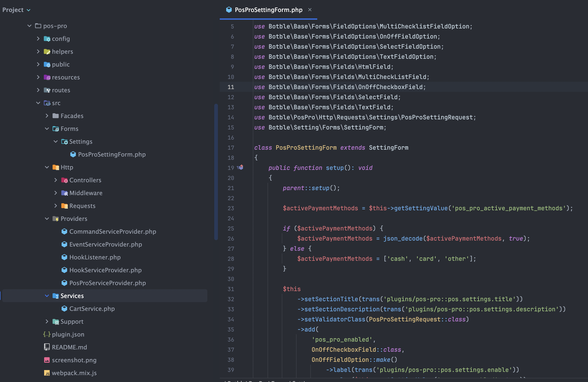Switch to the PosProSettingForm.php editor tab
The image size is (588, 382).
(x=268, y=10)
